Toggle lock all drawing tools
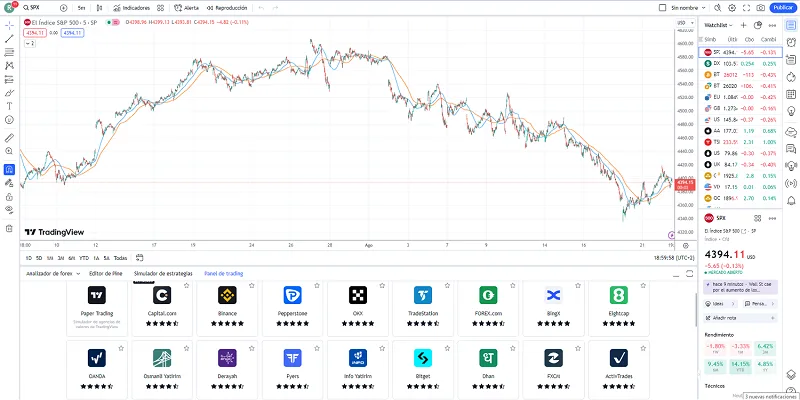 click(x=9, y=196)
